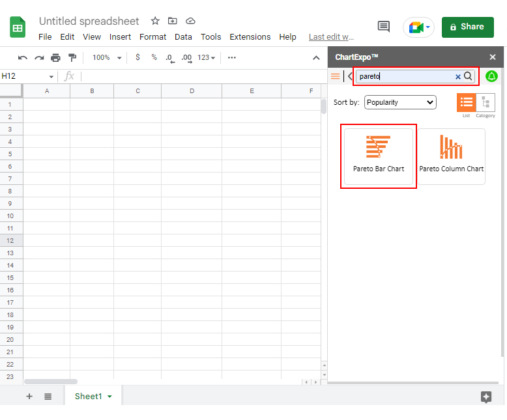Increase decimal places
The height and width of the screenshot is (420, 507).
click(186, 58)
